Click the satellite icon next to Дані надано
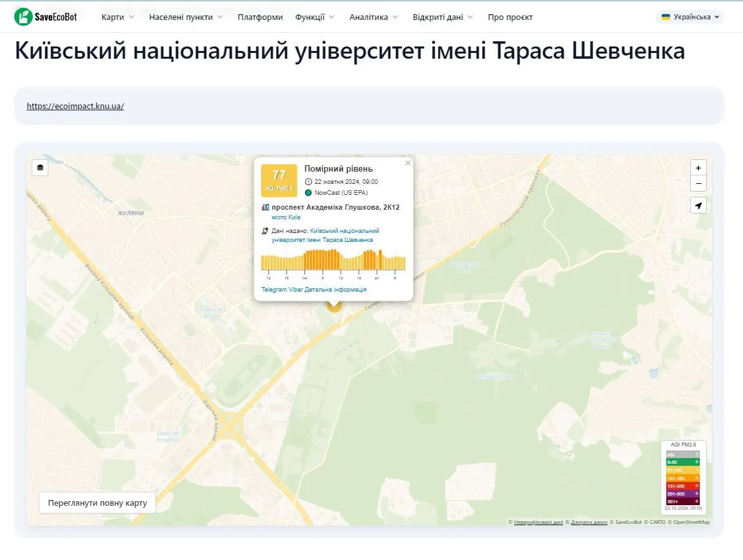Screen dimensions: 743x560 [265, 231]
